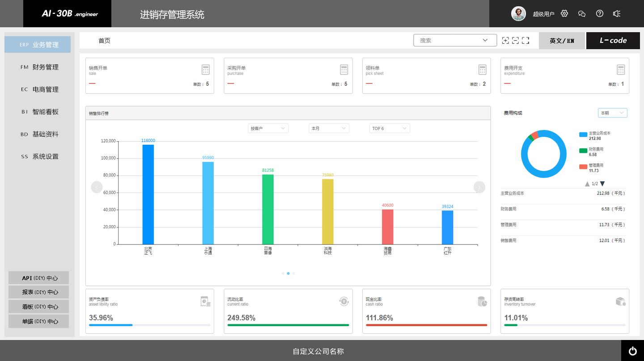Switch to the 首页 tab
644x361 pixels.
(x=104, y=41)
